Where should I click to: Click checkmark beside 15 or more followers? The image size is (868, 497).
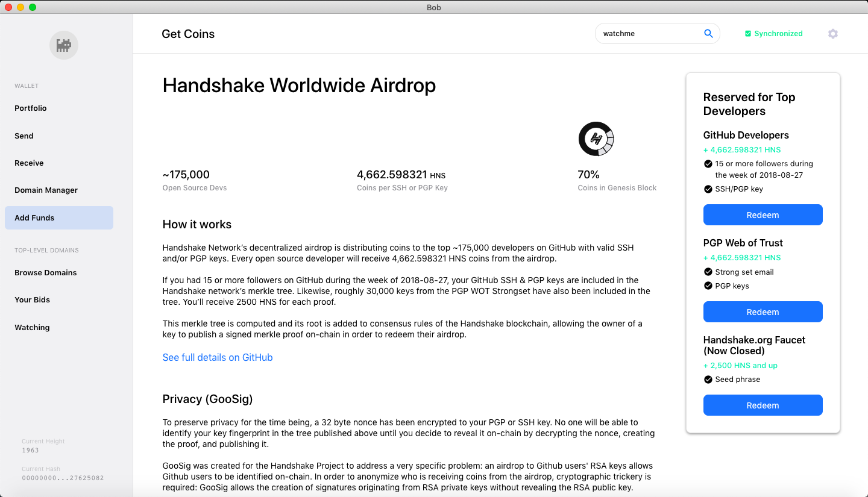tap(708, 164)
